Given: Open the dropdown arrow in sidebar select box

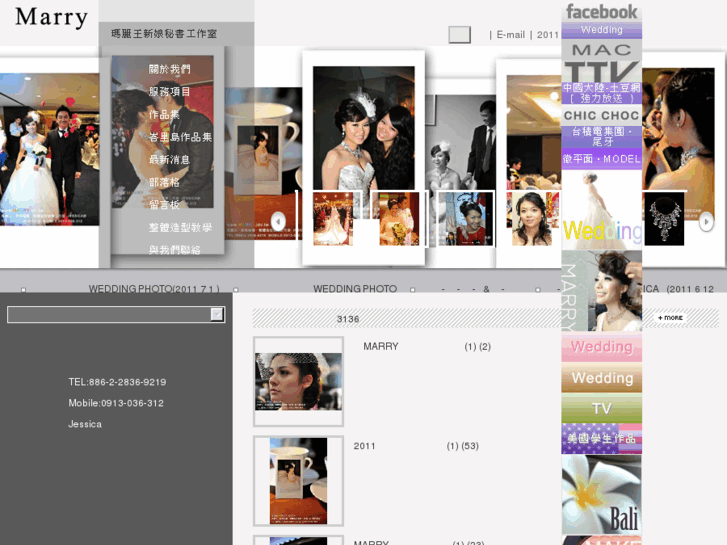Looking at the screenshot, I should pyautogui.click(x=217, y=314).
